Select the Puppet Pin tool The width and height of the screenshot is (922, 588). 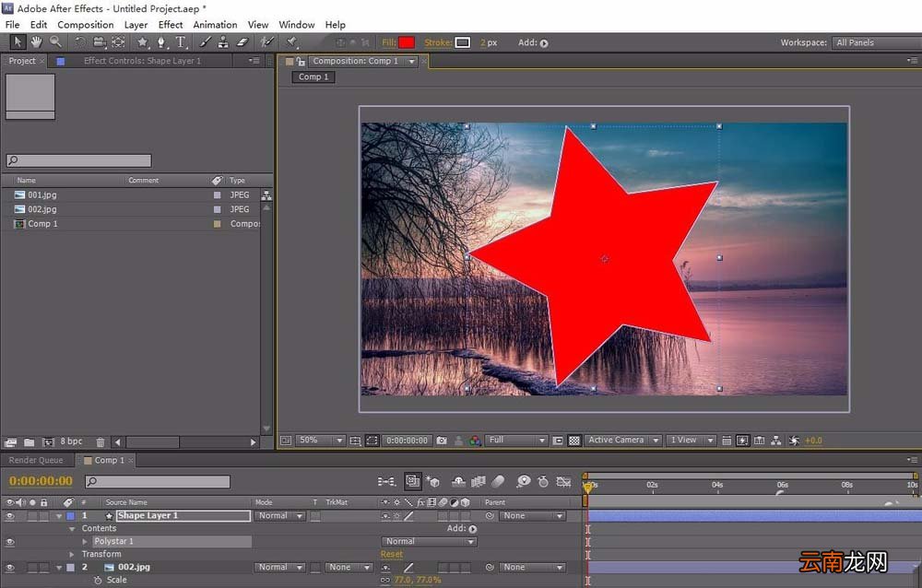[x=291, y=42]
